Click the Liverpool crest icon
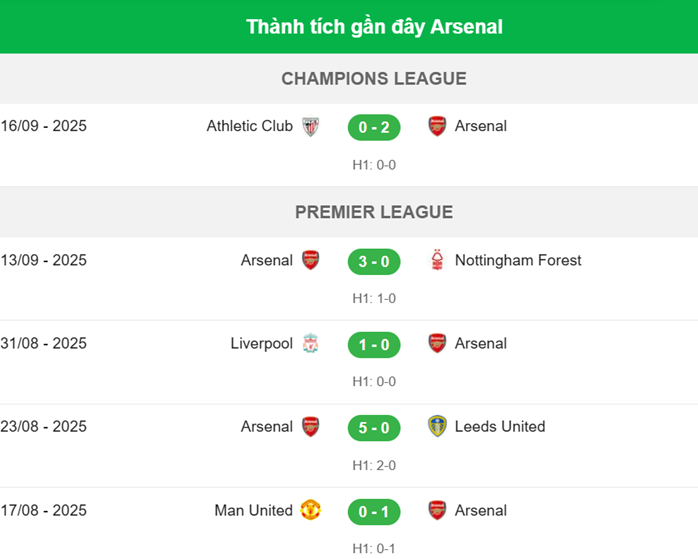 click(x=310, y=344)
